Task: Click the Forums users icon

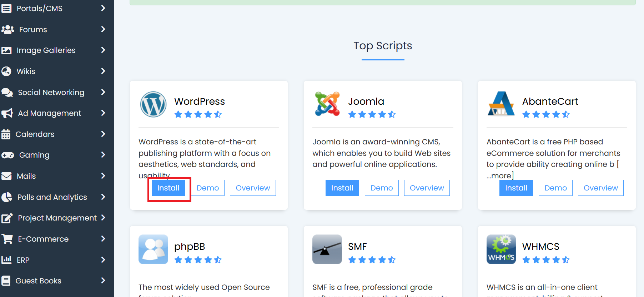Action: (x=7, y=29)
